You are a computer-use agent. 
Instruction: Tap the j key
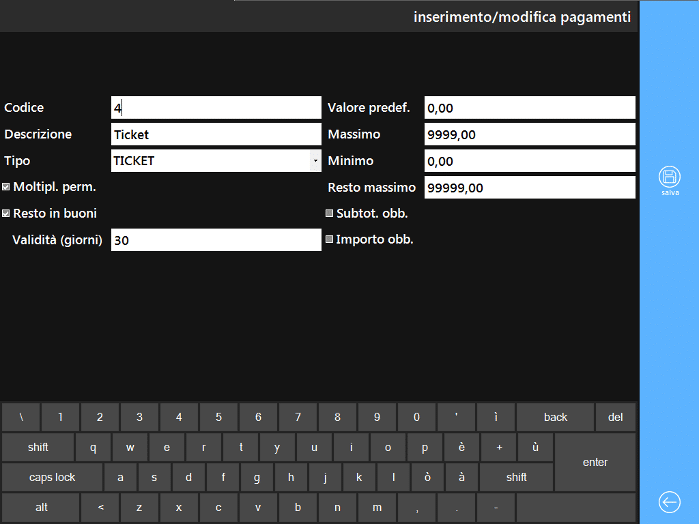[x=325, y=477]
